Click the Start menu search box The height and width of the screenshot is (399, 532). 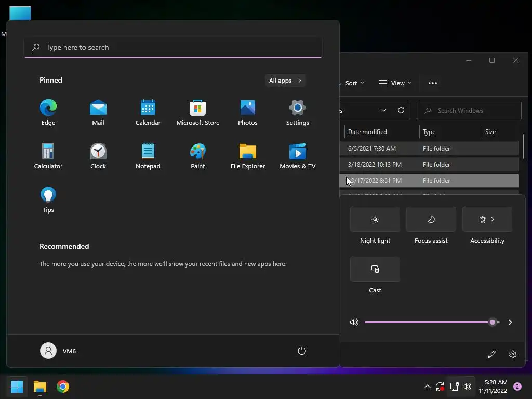(173, 47)
